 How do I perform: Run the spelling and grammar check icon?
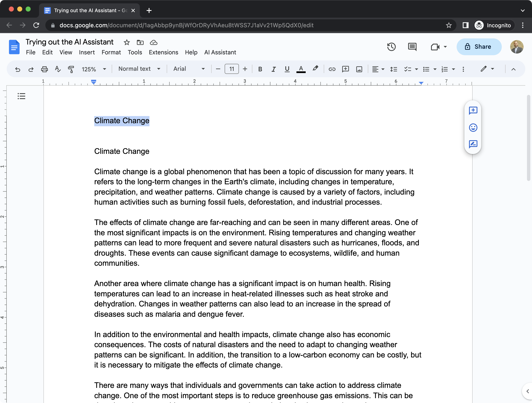click(58, 69)
